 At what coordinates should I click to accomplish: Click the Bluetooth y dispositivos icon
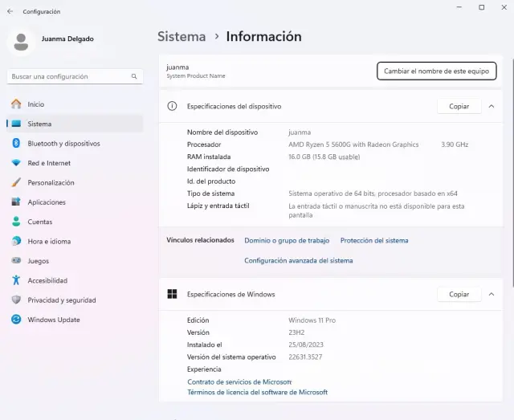pos(16,144)
